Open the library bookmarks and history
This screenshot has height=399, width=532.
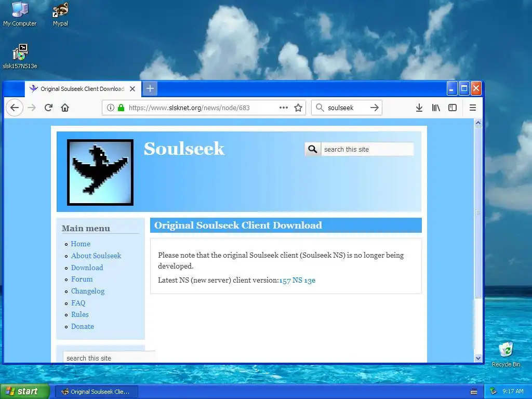click(436, 108)
